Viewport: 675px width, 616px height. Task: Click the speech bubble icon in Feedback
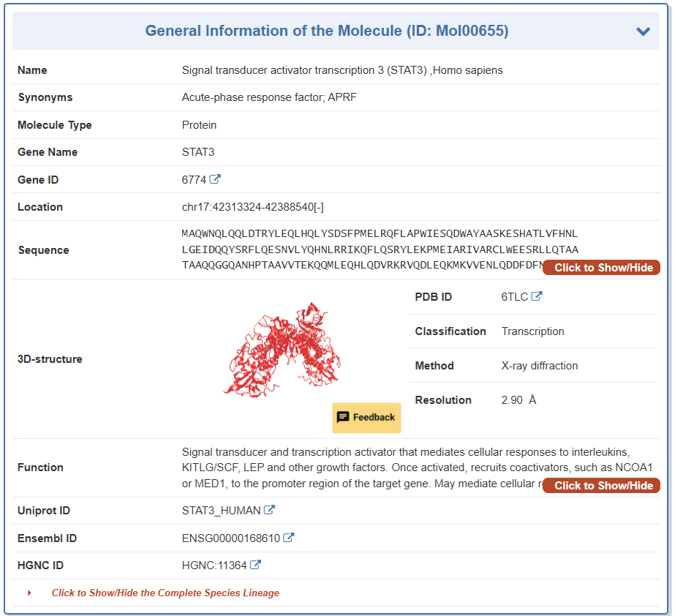point(342,417)
